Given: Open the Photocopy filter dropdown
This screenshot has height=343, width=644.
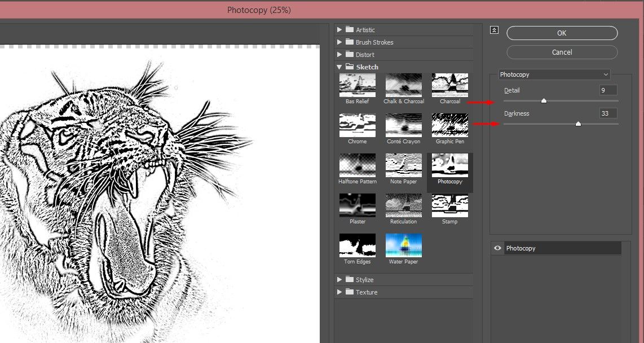Looking at the screenshot, I should pyautogui.click(x=554, y=74).
